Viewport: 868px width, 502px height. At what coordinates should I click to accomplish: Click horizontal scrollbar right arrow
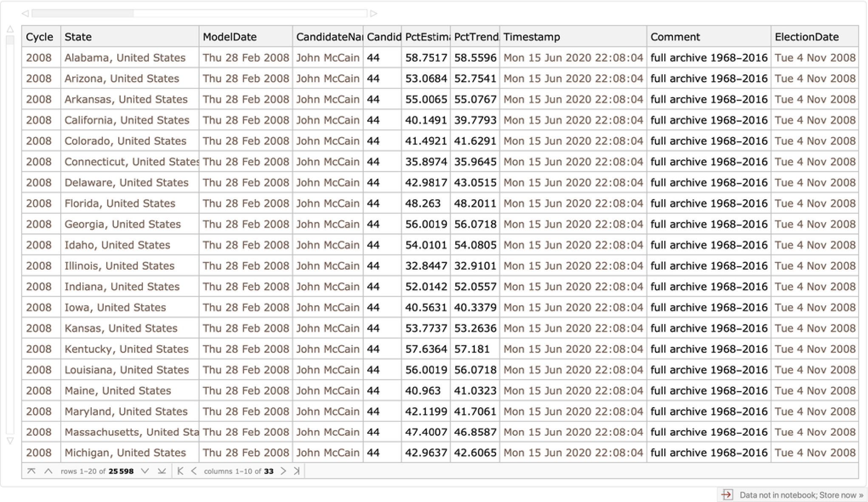[x=374, y=14]
